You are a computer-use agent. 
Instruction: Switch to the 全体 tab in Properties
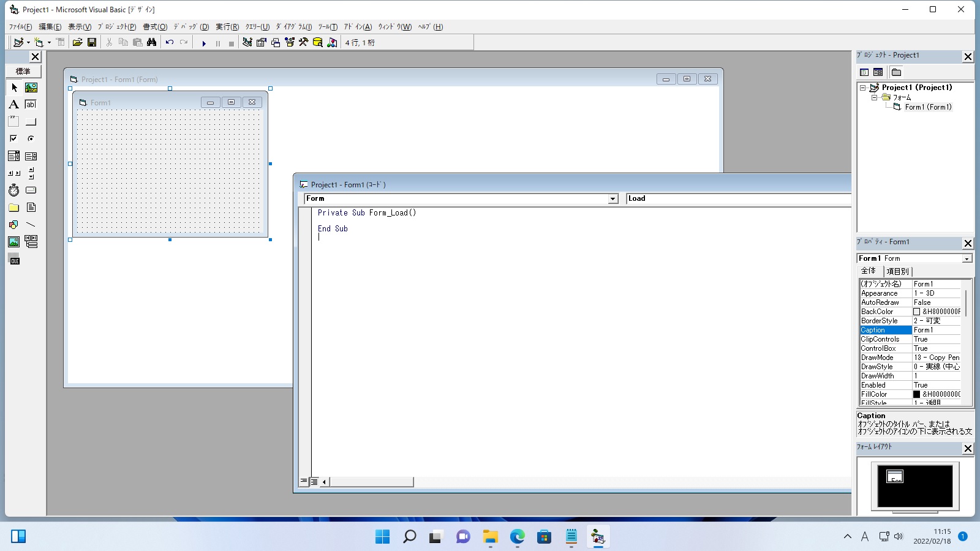tap(869, 271)
